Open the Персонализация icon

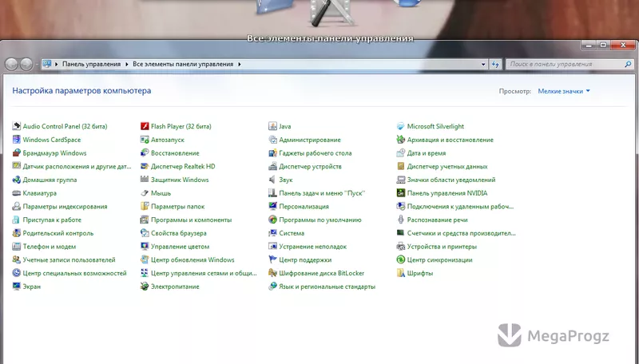click(272, 207)
